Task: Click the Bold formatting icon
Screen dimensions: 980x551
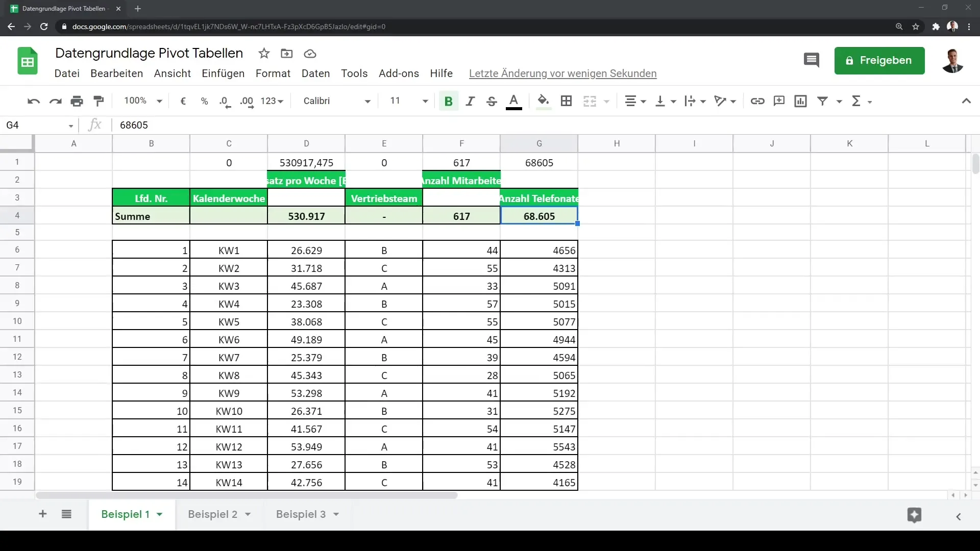Action: 449,102
